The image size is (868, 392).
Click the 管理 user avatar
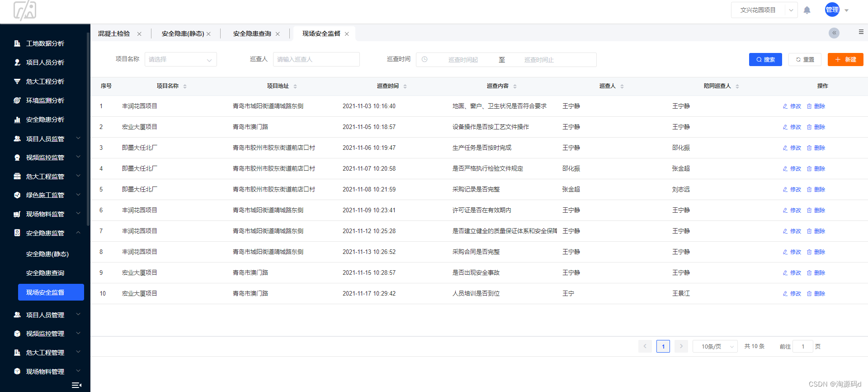[832, 10]
